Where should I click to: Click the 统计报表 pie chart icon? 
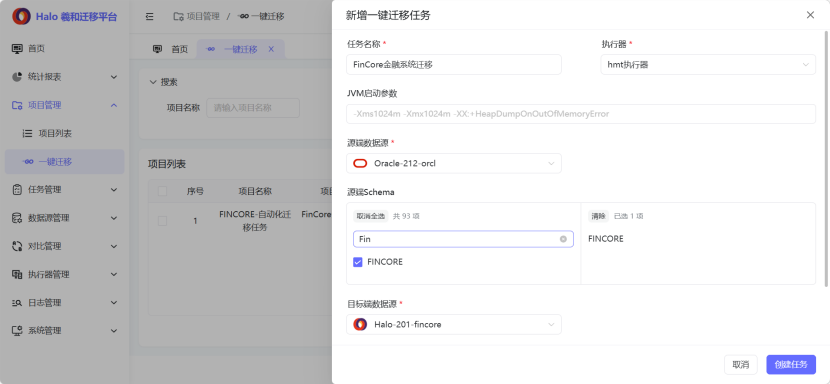tap(17, 77)
